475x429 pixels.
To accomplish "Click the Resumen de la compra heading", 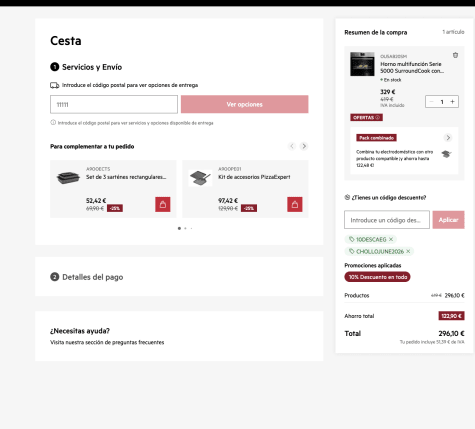I will (376, 32).
